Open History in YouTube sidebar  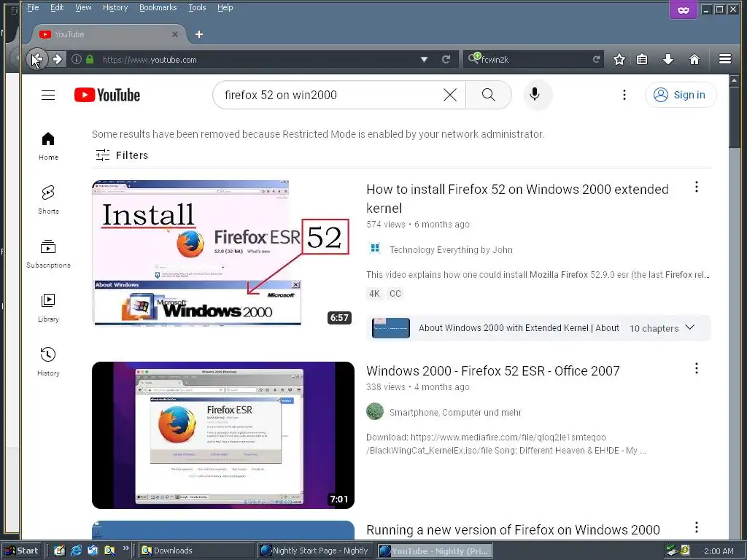click(x=48, y=362)
